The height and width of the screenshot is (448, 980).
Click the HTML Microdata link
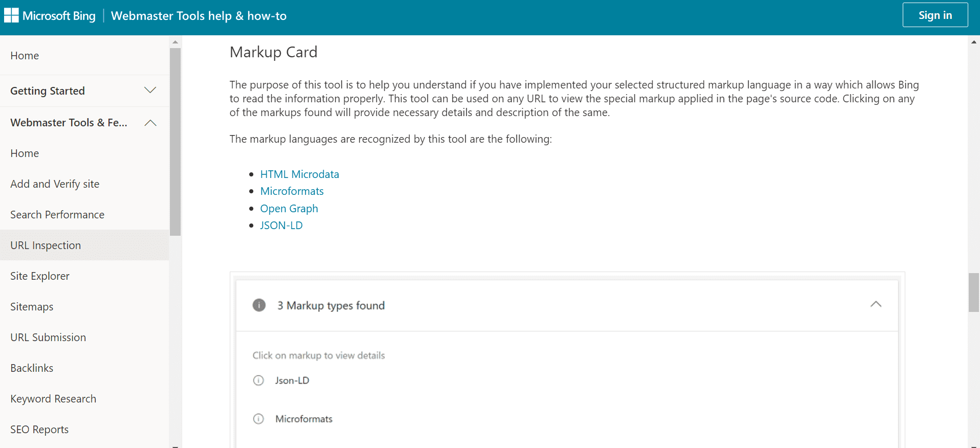tap(299, 174)
